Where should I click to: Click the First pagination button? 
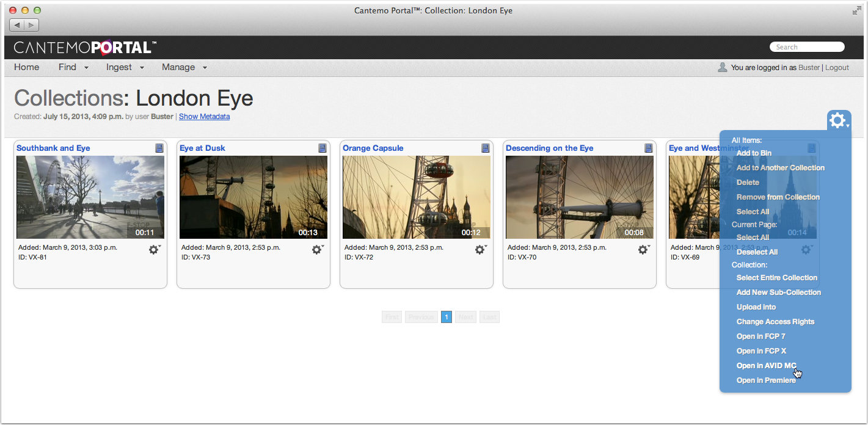pos(392,317)
